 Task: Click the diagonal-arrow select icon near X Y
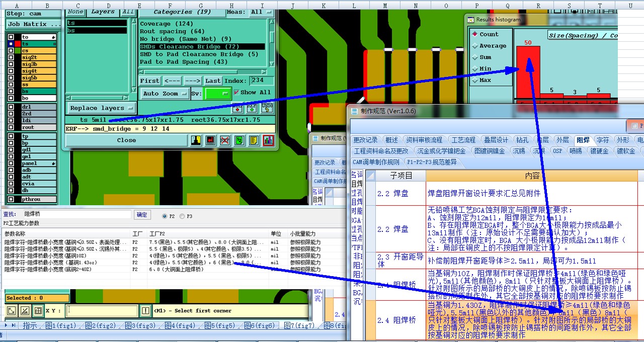[11, 311]
